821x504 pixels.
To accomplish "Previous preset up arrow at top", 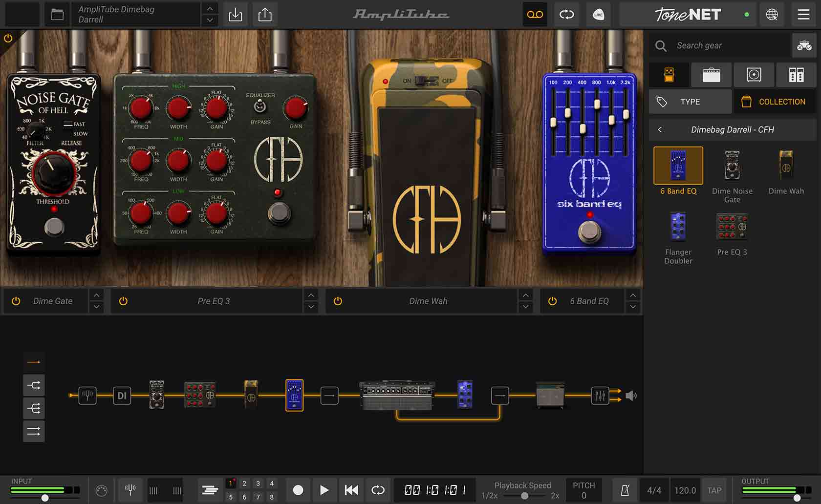I will 210,8.
